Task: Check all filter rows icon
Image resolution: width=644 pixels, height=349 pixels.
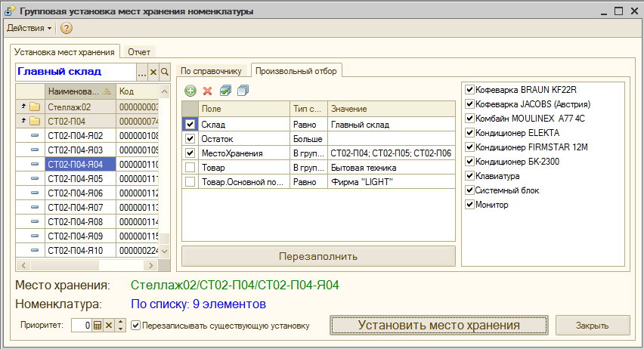Action: (225, 91)
